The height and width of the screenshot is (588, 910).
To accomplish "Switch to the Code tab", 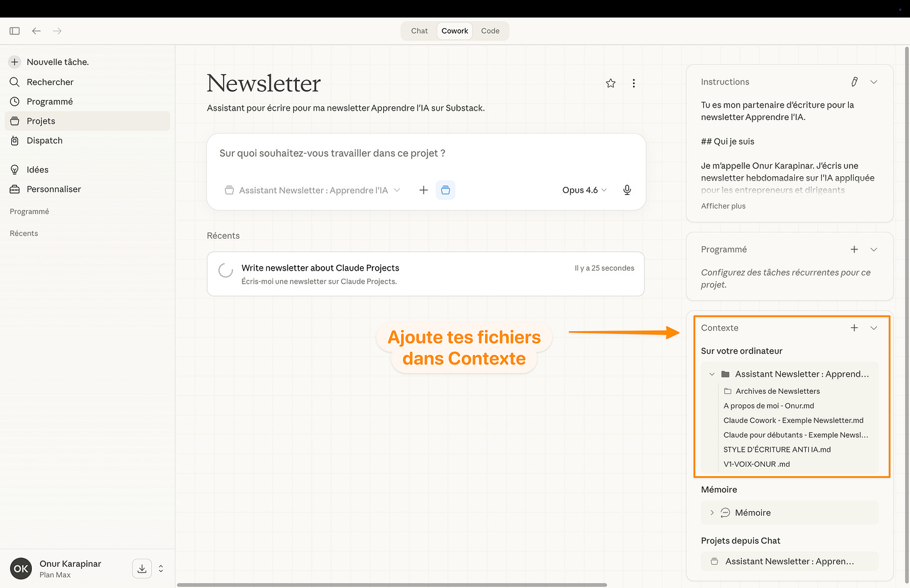I will (490, 31).
